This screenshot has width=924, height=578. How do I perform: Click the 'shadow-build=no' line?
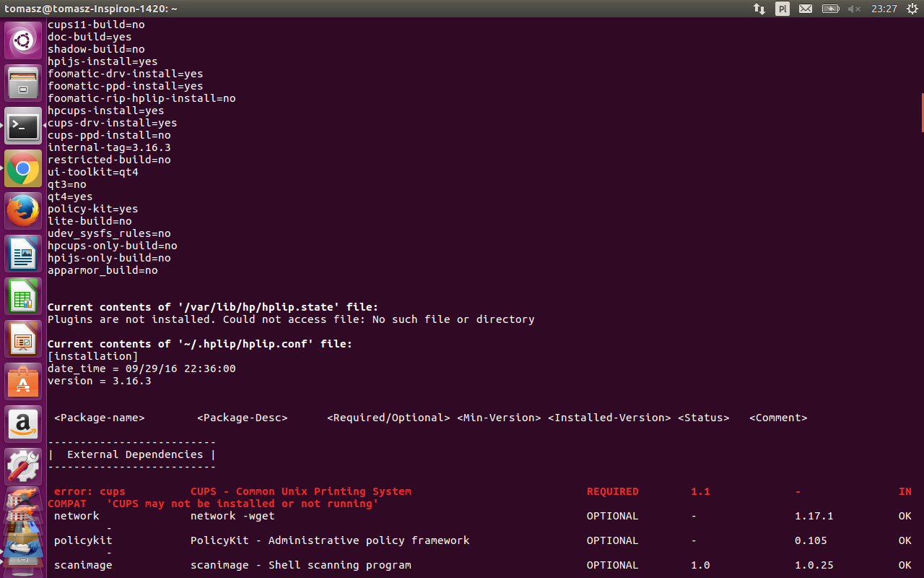click(96, 49)
